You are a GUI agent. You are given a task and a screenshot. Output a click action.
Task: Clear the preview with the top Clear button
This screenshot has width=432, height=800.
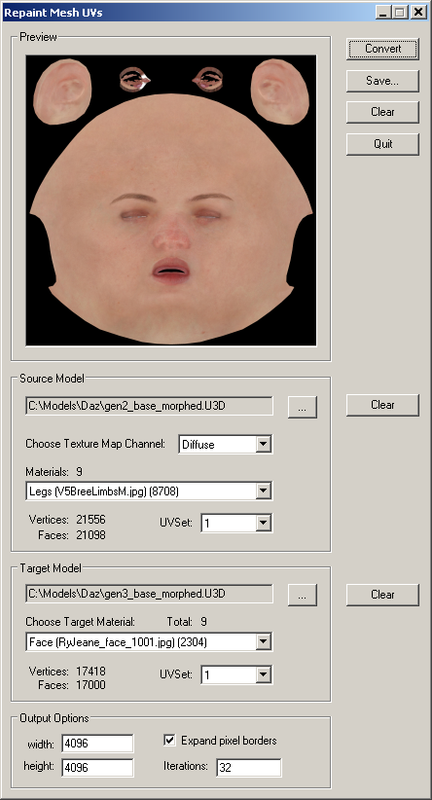(x=383, y=112)
